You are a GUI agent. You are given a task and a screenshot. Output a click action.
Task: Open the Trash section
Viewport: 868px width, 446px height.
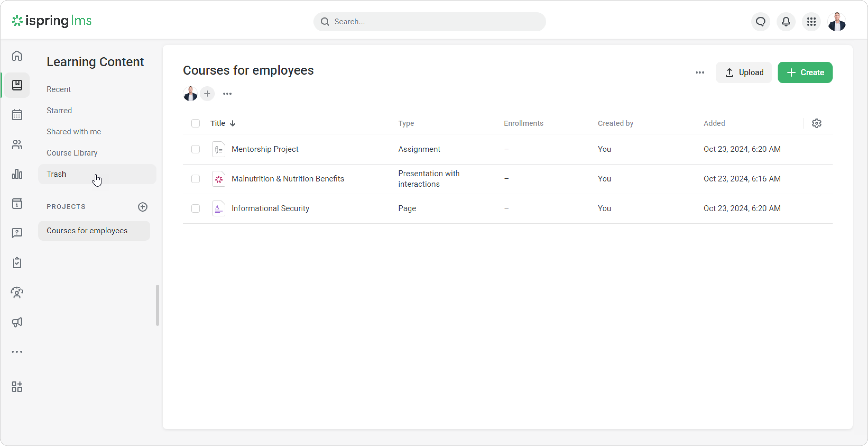[56, 174]
